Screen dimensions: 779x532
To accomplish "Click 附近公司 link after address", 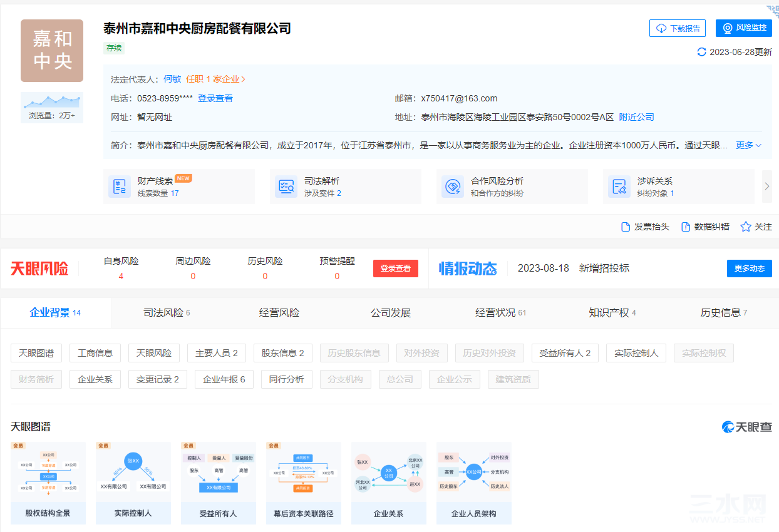I will 636,117.
